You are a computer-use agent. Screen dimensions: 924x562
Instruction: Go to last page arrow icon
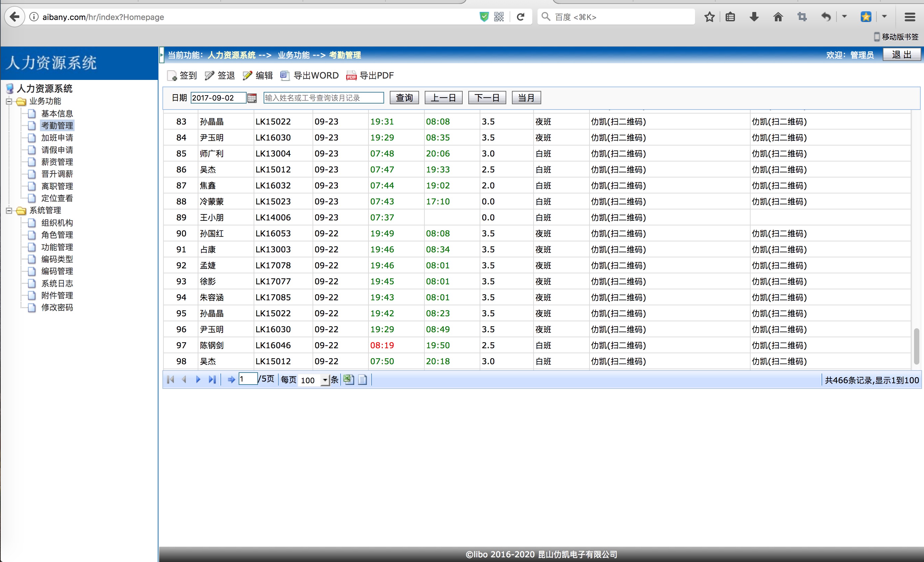pyautogui.click(x=212, y=380)
